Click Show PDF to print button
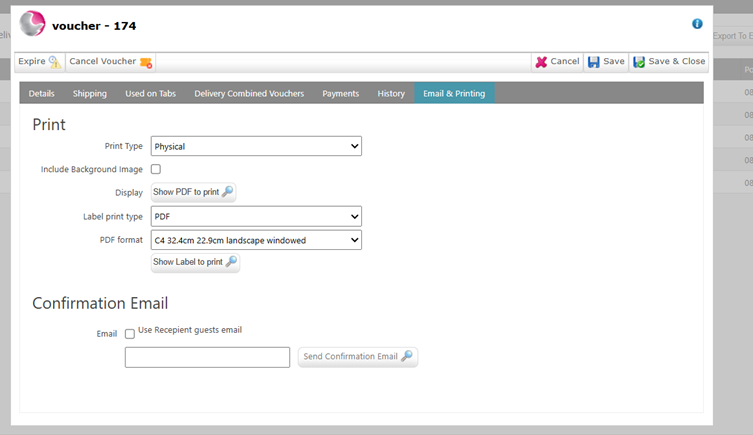The image size is (753, 435). [193, 192]
